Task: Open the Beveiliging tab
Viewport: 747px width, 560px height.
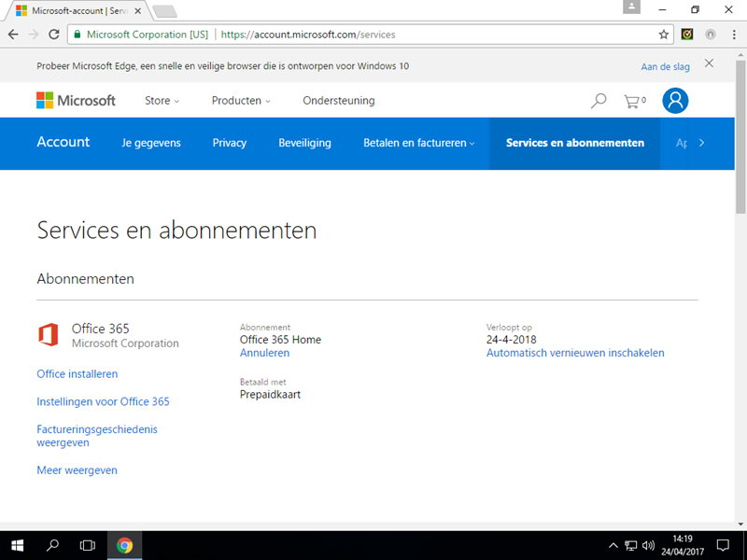Action: (304, 143)
